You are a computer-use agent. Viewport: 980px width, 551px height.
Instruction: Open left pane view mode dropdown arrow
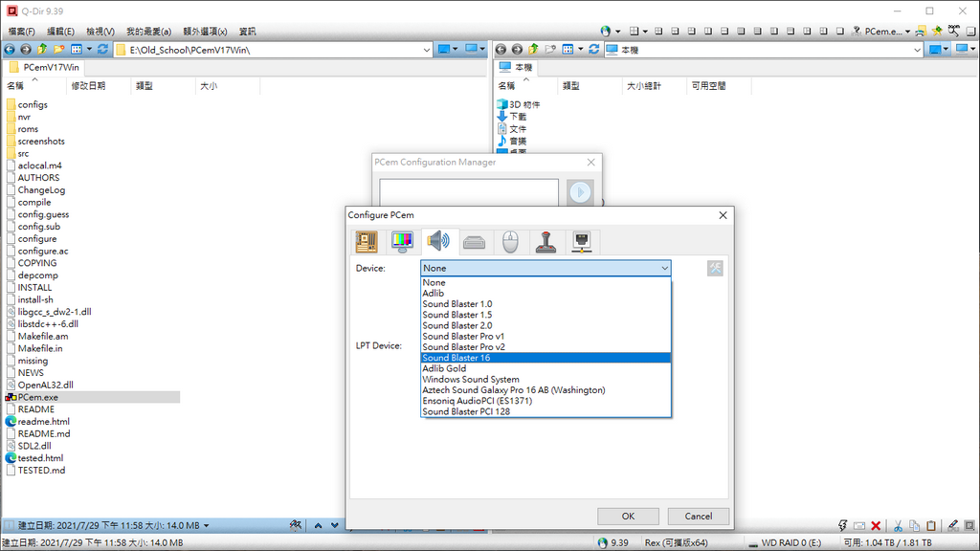tap(89, 50)
